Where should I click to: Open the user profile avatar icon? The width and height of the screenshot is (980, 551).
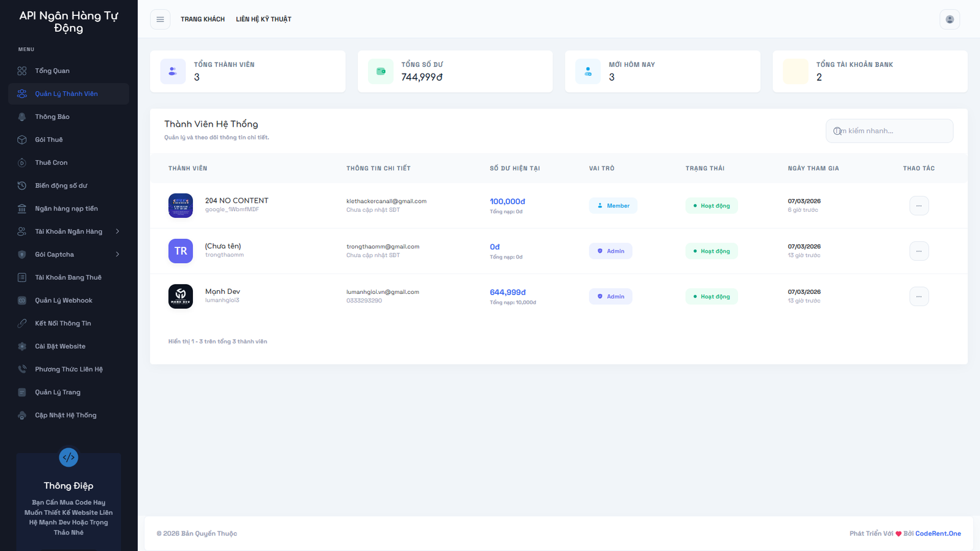pyautogui.click(x=949, y=20)
